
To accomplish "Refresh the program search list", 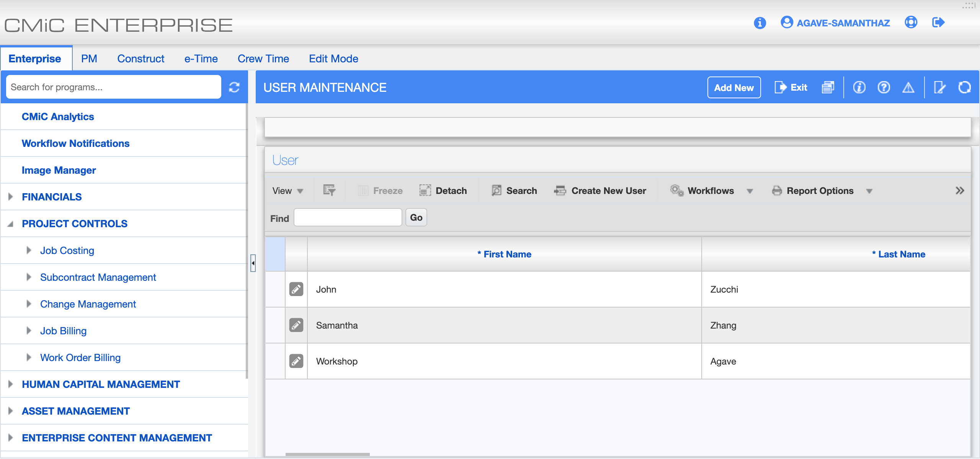I will point(234,87).
